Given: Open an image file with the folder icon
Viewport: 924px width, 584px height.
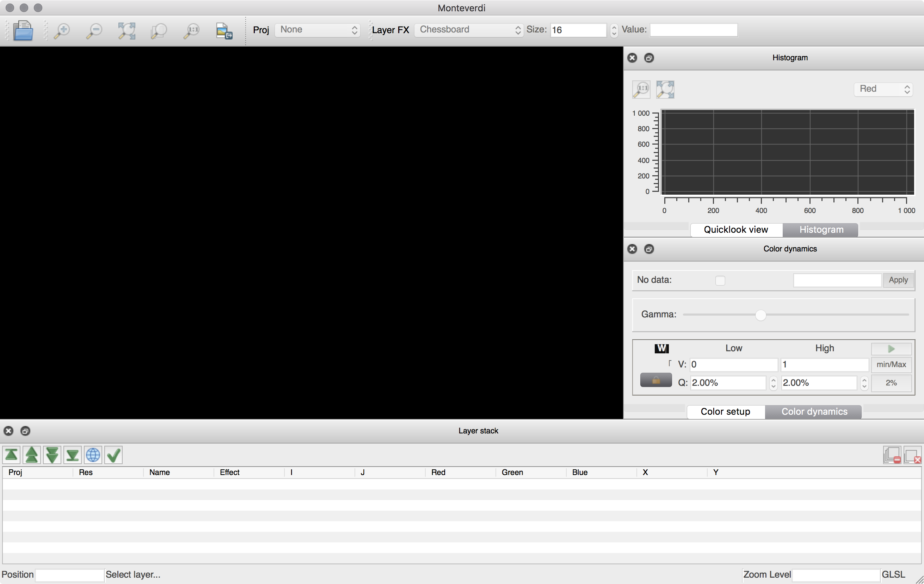Looking at the screenshot, I should (23, 30).
